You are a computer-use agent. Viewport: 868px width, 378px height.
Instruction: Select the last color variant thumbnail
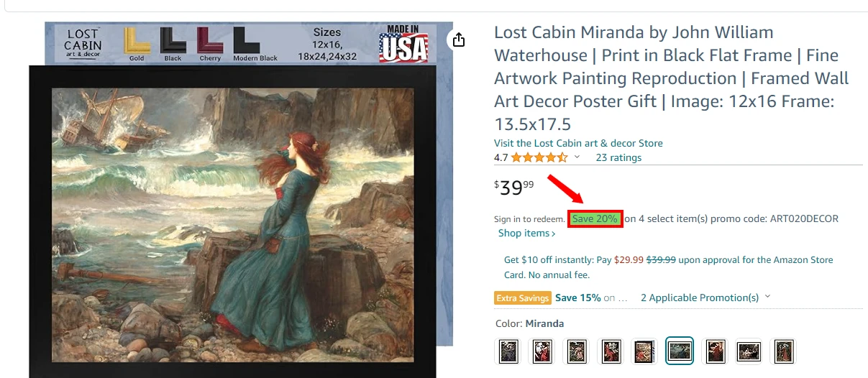(x=783, y=351)
